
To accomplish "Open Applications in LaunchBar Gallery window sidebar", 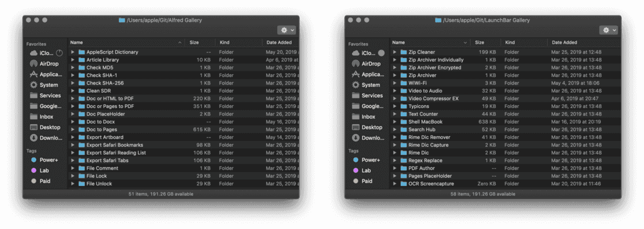I will (x=367, y=74).
